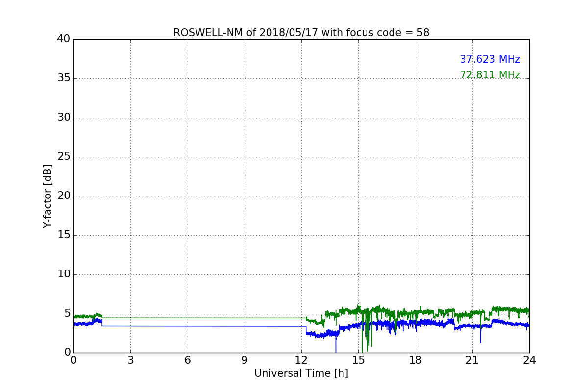
Task: Click y-axis tick label 15
Action: click(64, 235)
